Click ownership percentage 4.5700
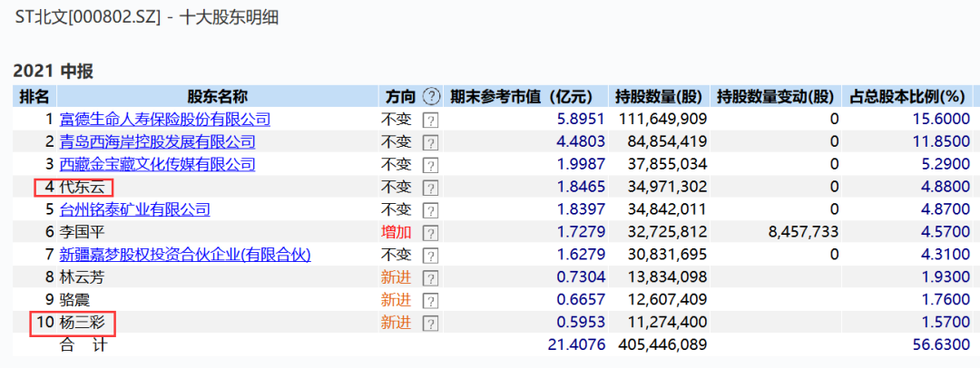980x368 pixels. click(x=945, y=232)
